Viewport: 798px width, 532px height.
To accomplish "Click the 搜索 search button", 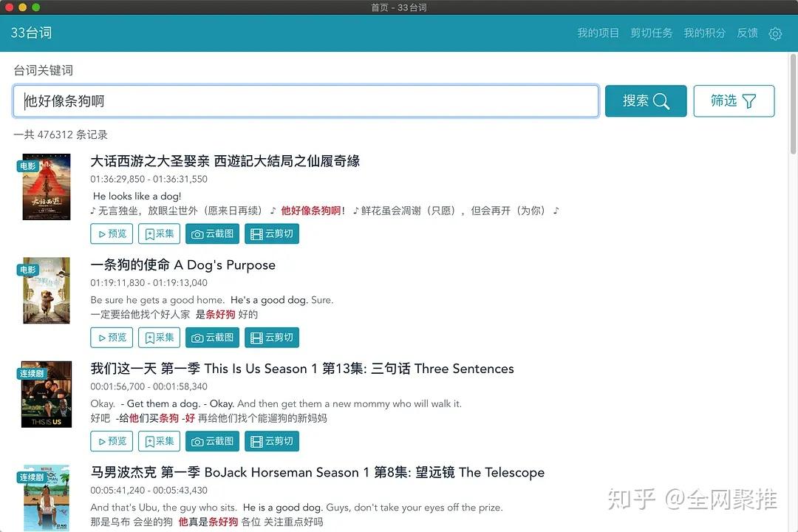I will coord(645,100).
